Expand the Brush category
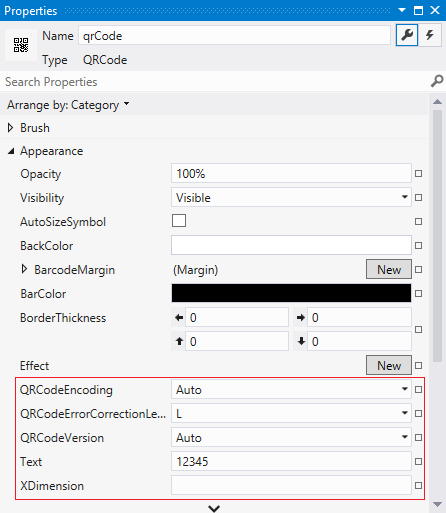Image resolution: width=446 pixels, height=513 pixels. 11,128
